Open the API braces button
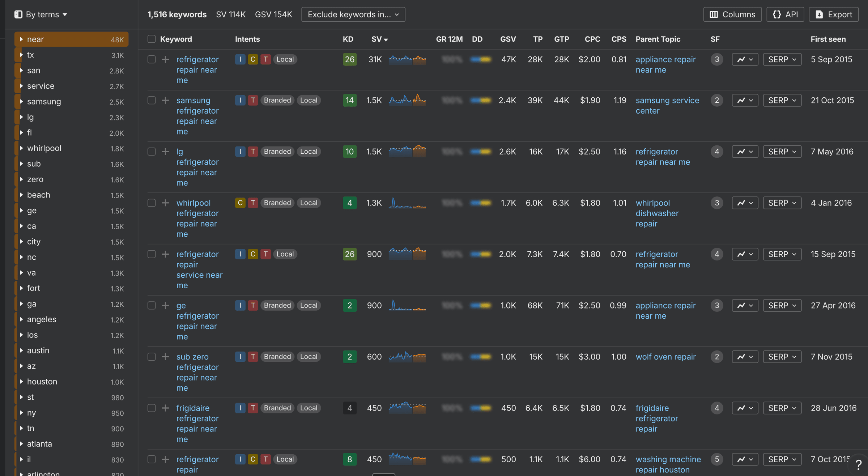The height and width of the screenshot is (476, 868). click(785, 14)
